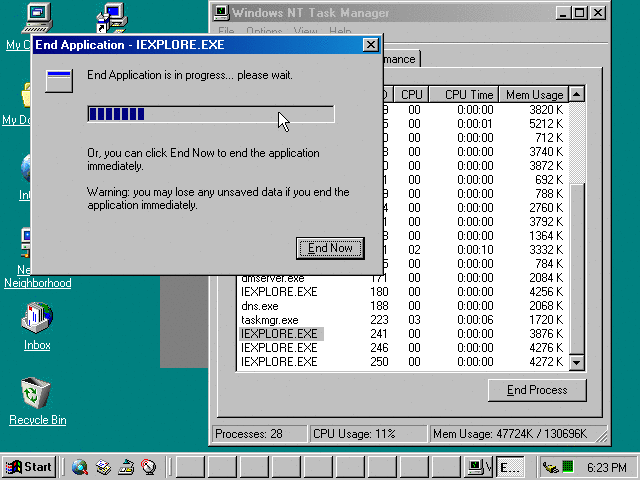Viewport: 640px width, 480px height.
Task: Click the 4276 K memory usage value
Action: (546, 348)
